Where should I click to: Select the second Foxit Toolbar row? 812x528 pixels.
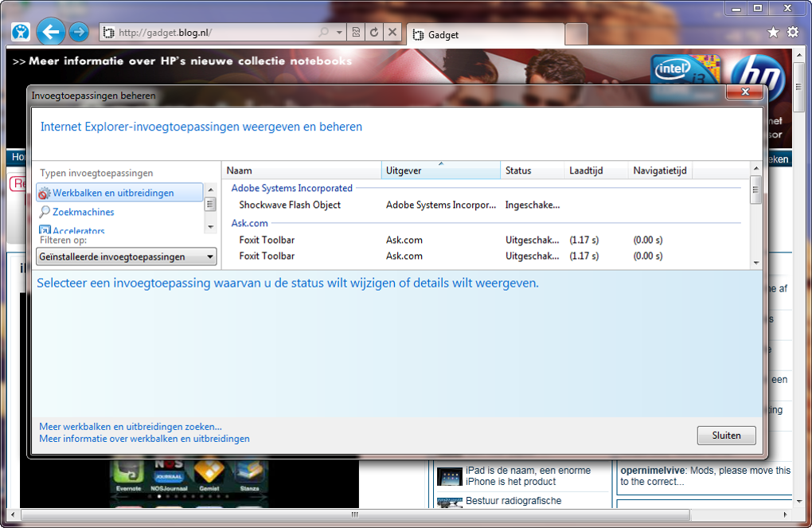[x=486, y=256]
